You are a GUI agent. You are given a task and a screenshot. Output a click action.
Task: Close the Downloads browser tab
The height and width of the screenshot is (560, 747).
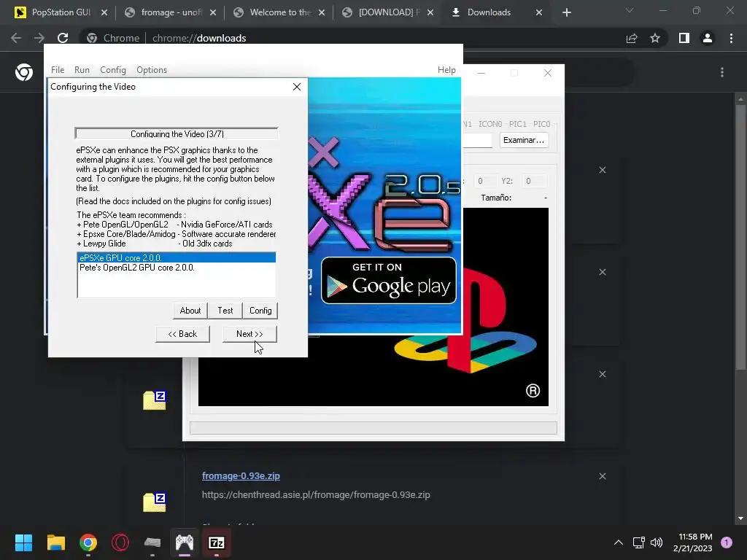539,12
